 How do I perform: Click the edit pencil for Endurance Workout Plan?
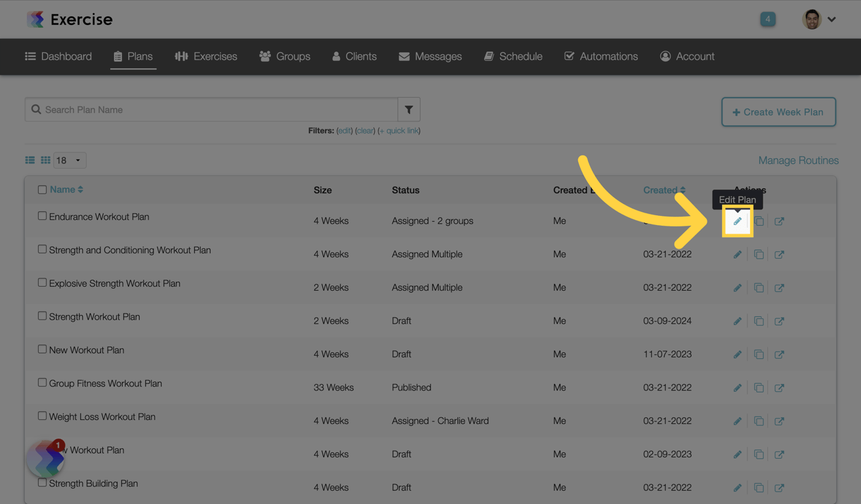coord(737,221)
